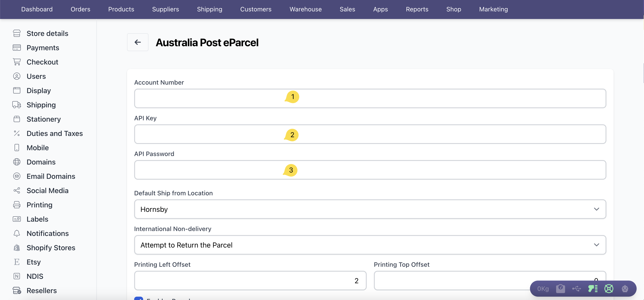The image size is (644, 300).
Task: Expand the International Non-delivery dropdown
Action: click(x=370, y=245)
